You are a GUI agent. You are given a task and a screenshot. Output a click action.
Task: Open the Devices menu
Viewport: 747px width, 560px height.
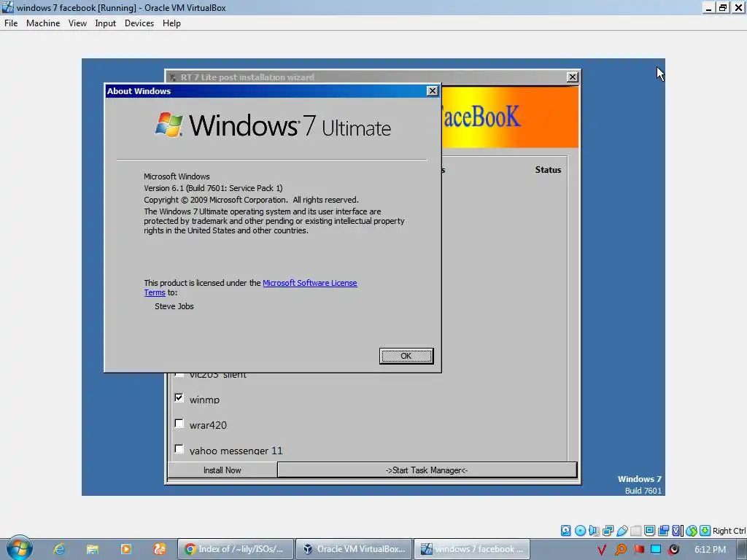pos(139,23)
